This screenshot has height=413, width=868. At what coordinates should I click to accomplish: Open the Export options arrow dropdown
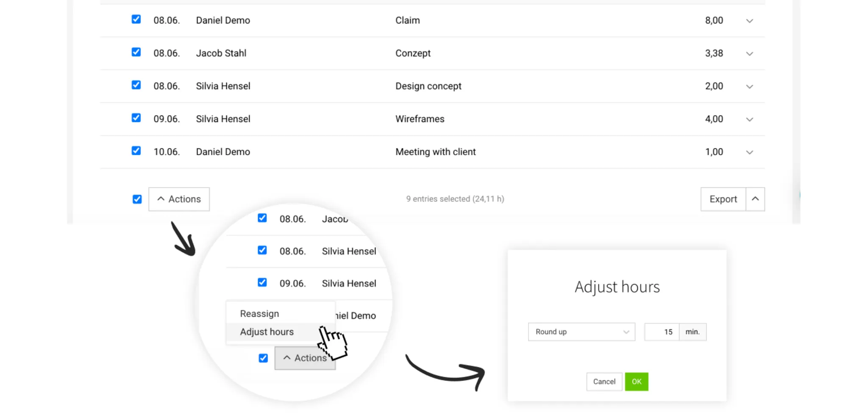[755, 199]
